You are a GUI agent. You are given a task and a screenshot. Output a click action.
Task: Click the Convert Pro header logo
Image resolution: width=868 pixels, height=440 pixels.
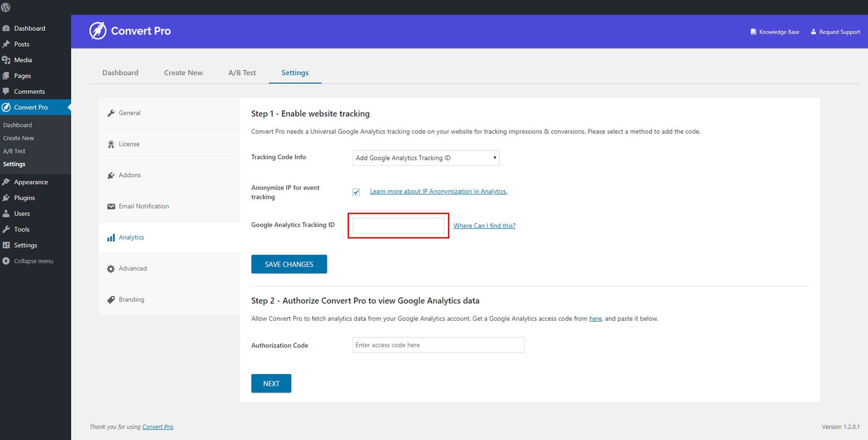point(130,31)
